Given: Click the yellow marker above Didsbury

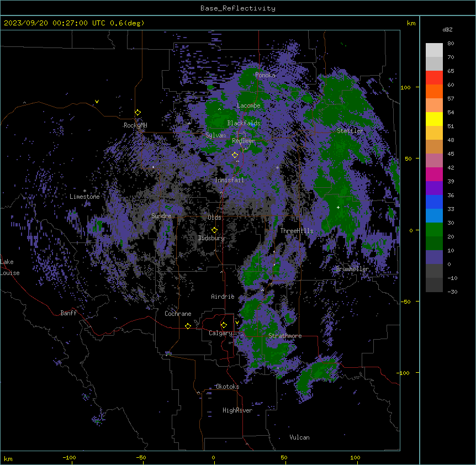Looking at the screenshot, I should point(214,230).
